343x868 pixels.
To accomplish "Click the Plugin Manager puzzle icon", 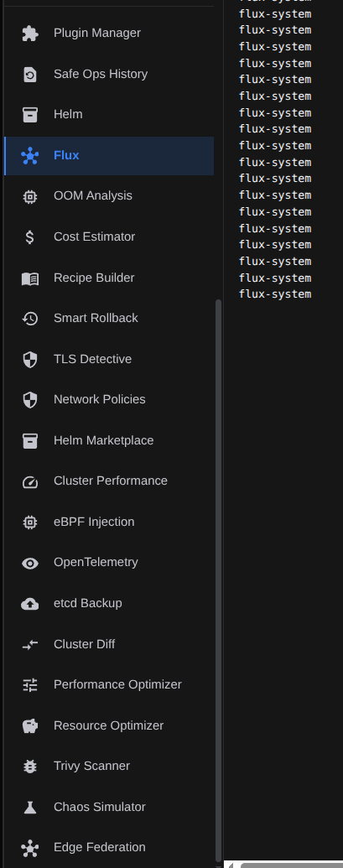I will point(30,34).
